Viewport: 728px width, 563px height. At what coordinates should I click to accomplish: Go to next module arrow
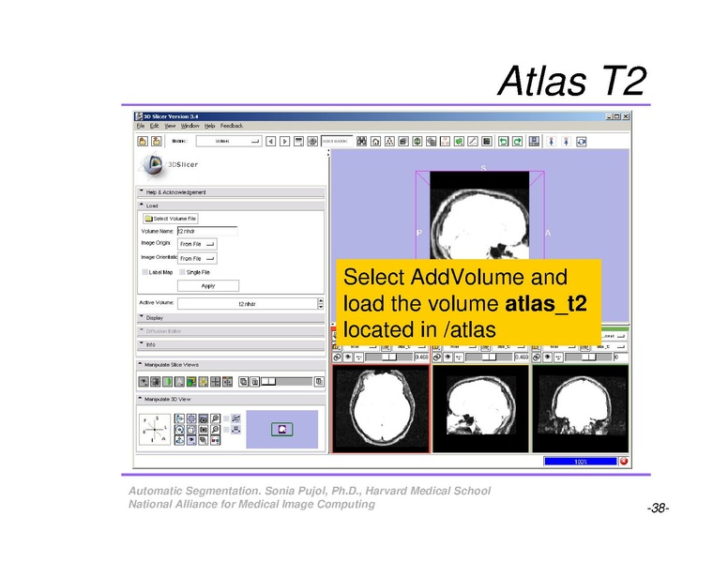click(284, 141)
